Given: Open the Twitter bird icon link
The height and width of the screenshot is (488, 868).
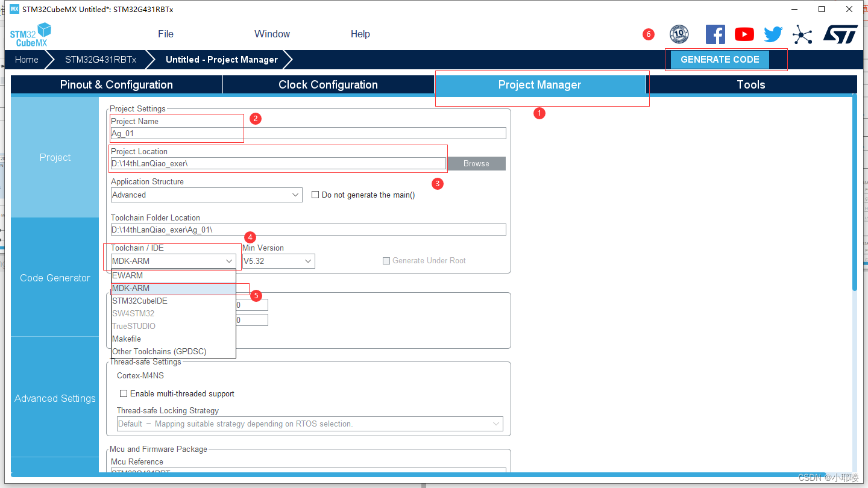Looking at the screenshot, I should 773,34.
